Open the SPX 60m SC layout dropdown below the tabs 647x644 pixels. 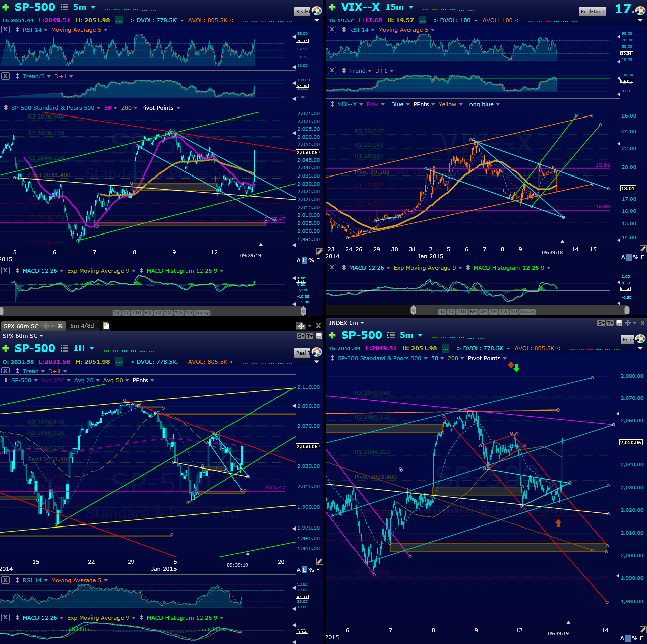point(41,336)
